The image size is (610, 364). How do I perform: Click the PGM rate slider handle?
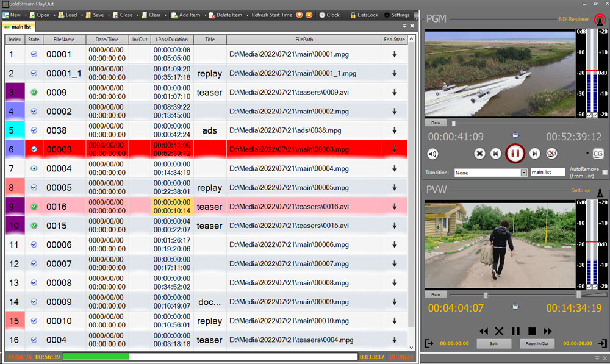coord(453,123)
